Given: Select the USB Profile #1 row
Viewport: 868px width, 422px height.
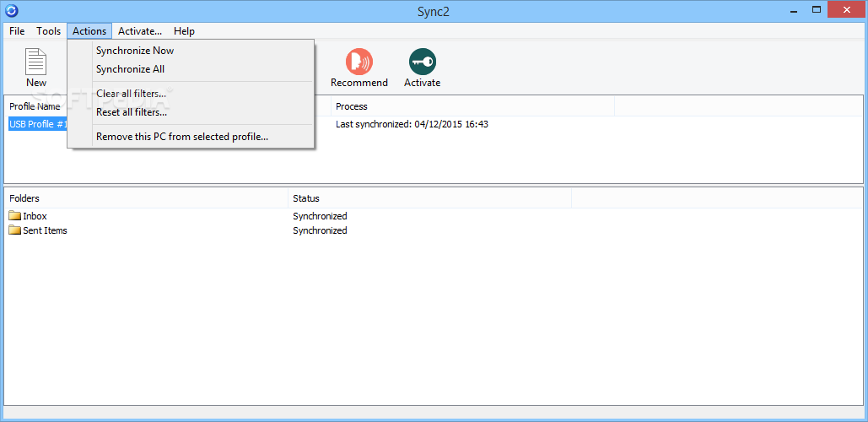Looking at the screenshot, I should (x=38, y=124).
